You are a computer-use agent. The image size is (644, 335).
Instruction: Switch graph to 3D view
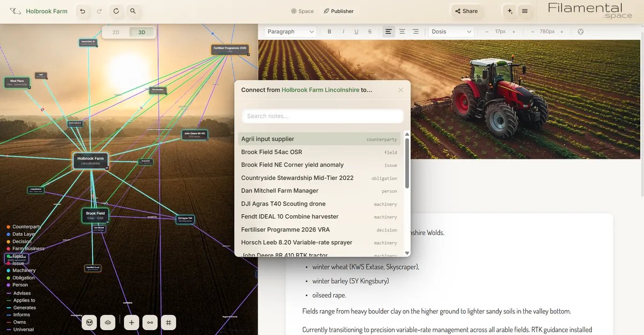pyautogui.click(x=142, y=32)
